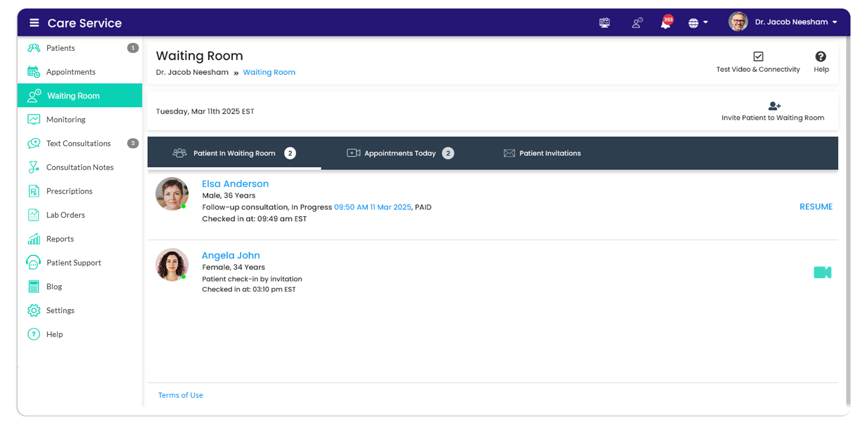Click Dr. Jacob Neesham profile photo
The image size is (868, 424).
click(738, 22)
